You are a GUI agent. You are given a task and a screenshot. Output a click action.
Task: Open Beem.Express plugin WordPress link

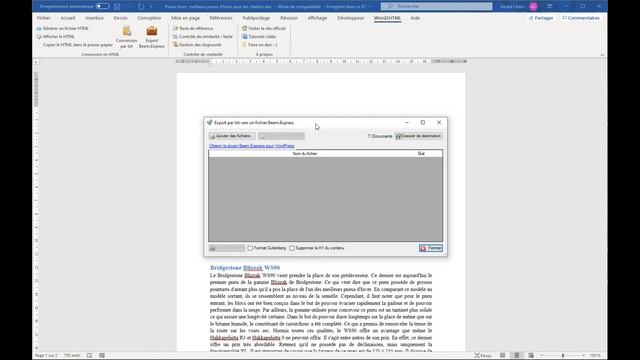(x=251, y=146)
